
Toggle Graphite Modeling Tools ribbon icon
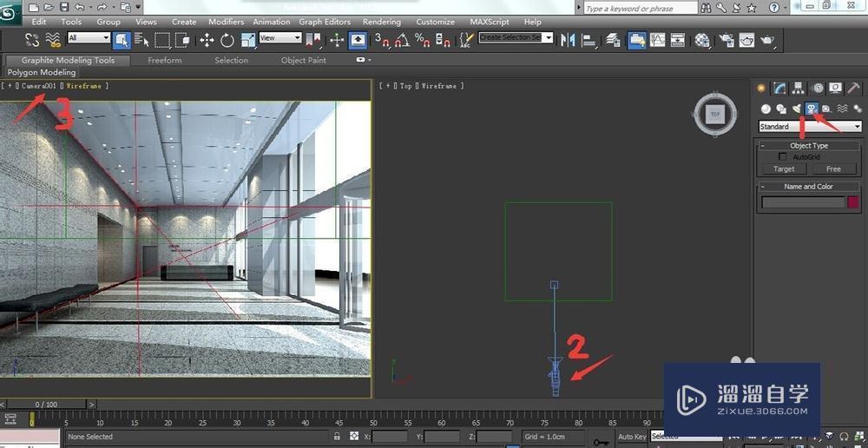click(636, 40)
